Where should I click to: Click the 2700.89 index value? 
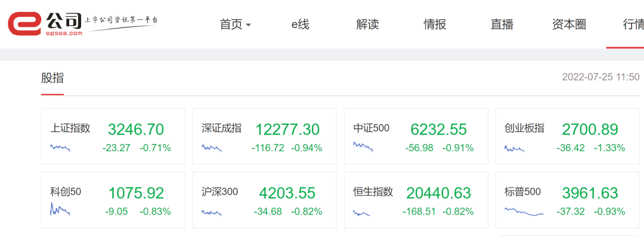click(x=590, y=130)
